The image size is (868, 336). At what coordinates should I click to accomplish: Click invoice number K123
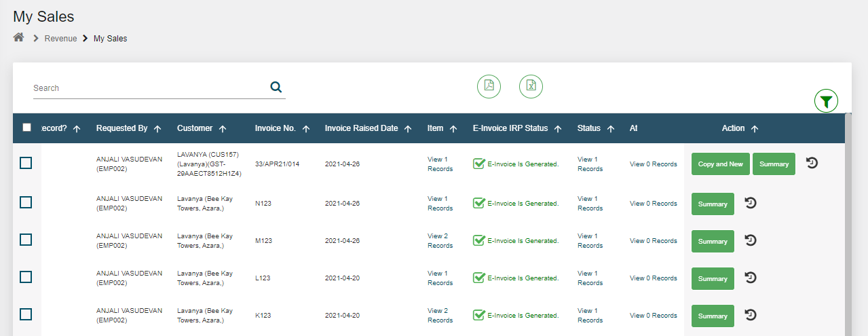pyautogui.click(x=263, y=316)
